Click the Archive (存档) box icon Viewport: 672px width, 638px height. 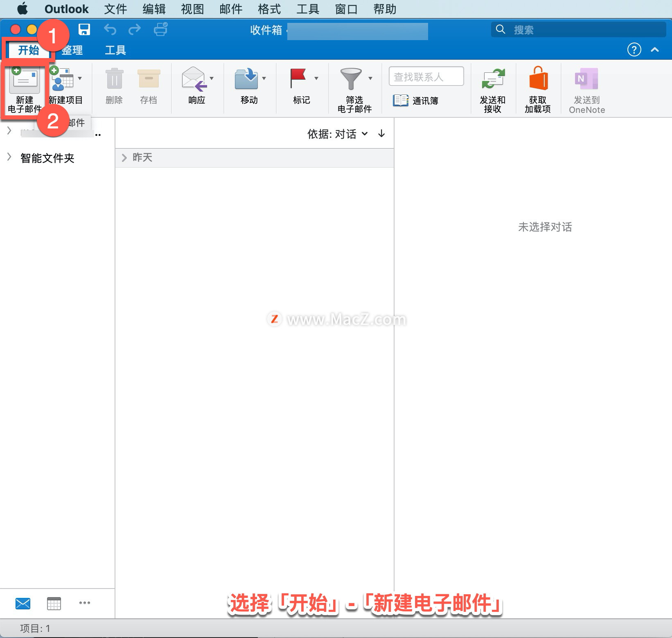149,79
